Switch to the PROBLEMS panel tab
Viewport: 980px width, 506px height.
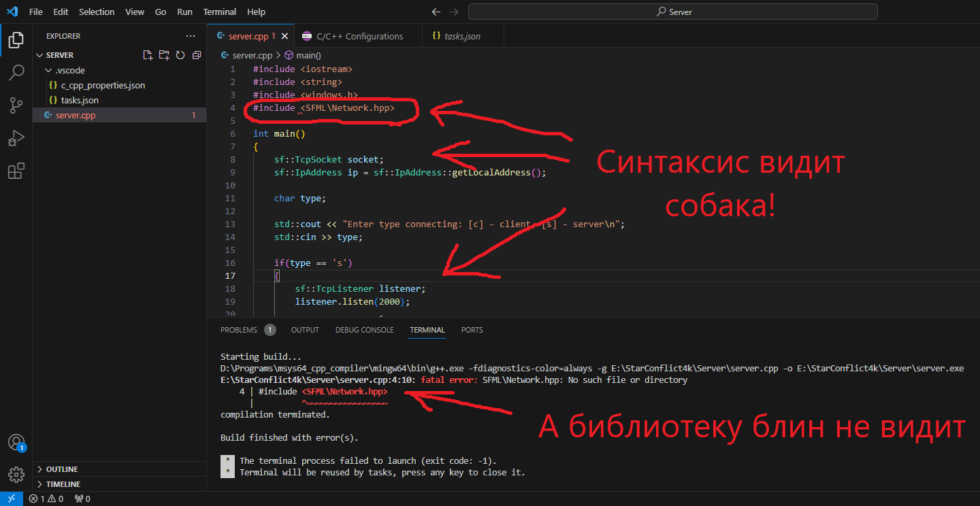(x=239, y=330)
